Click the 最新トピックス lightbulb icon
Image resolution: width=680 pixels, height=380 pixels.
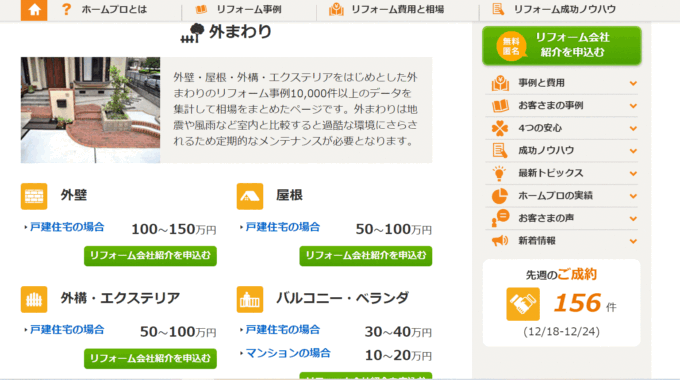pyautogui.click(x=499, y=173)
